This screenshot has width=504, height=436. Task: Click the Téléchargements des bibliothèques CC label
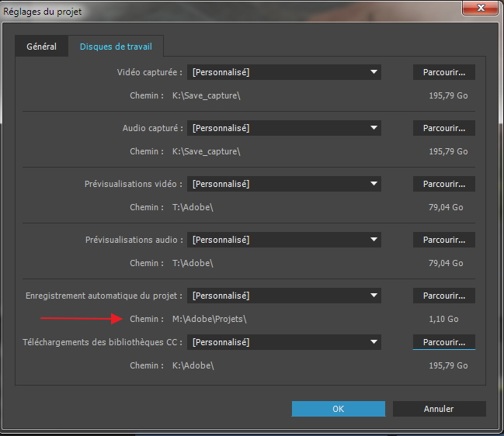click(x=103, y=342)
